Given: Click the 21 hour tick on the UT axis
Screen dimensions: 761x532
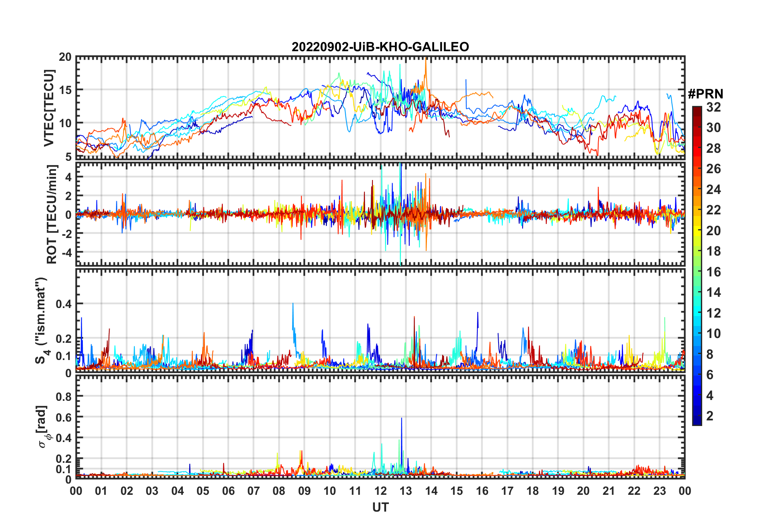Looking at the screenshot, I should pyautogui.click(x=609, y=491).
